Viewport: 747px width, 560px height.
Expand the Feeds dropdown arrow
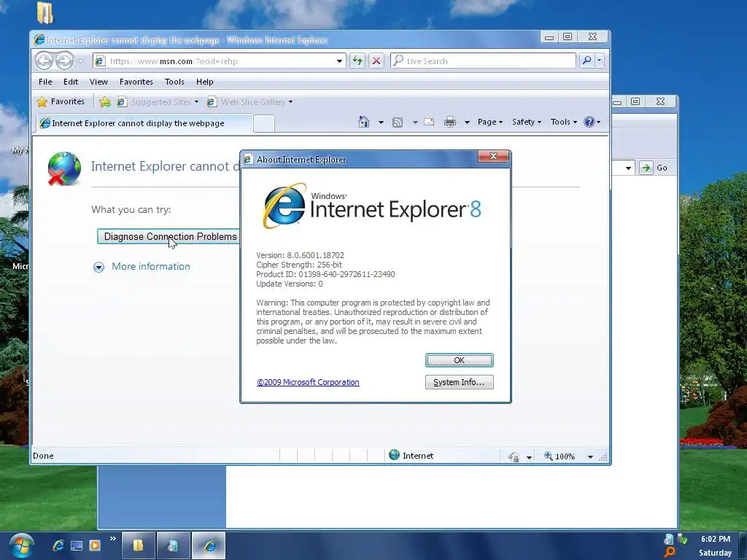pos(415,122)
